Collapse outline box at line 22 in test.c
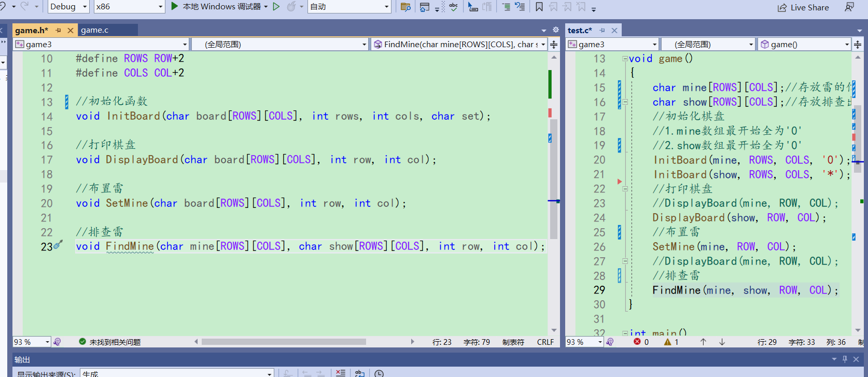The width and height of the screenshot is (868, 377). pos(625,189)
